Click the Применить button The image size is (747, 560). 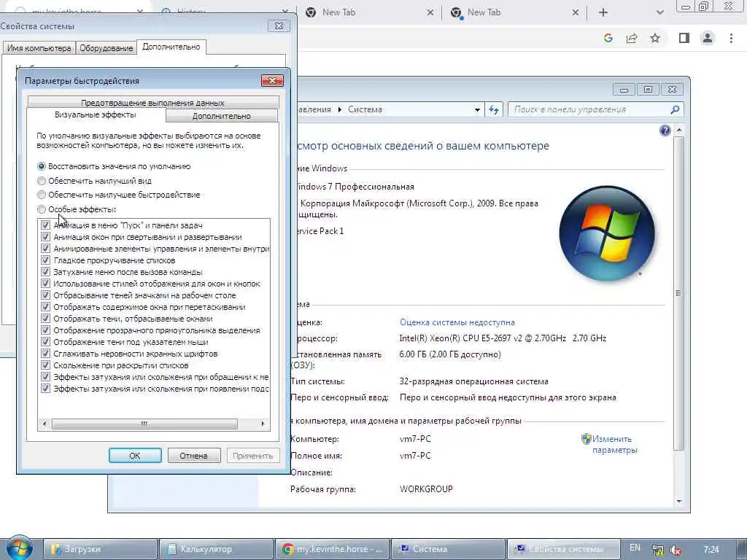(252, 456)
